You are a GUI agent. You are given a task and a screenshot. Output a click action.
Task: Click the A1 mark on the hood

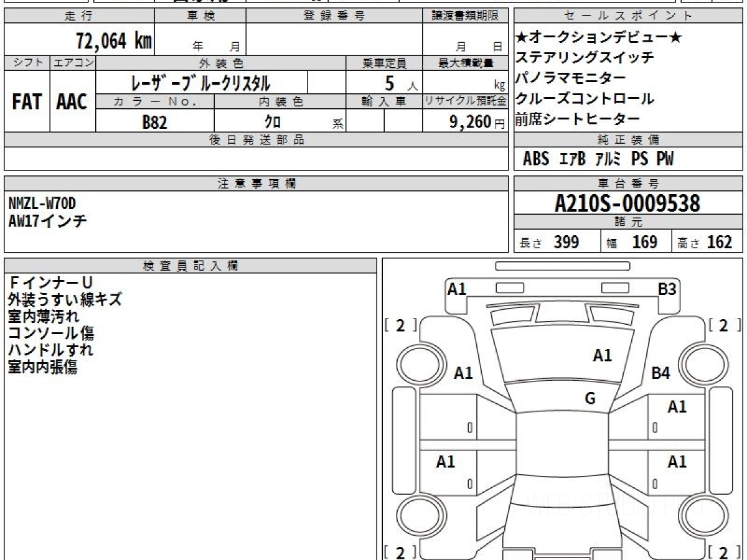pyautogui.click(x=602, y=355)
